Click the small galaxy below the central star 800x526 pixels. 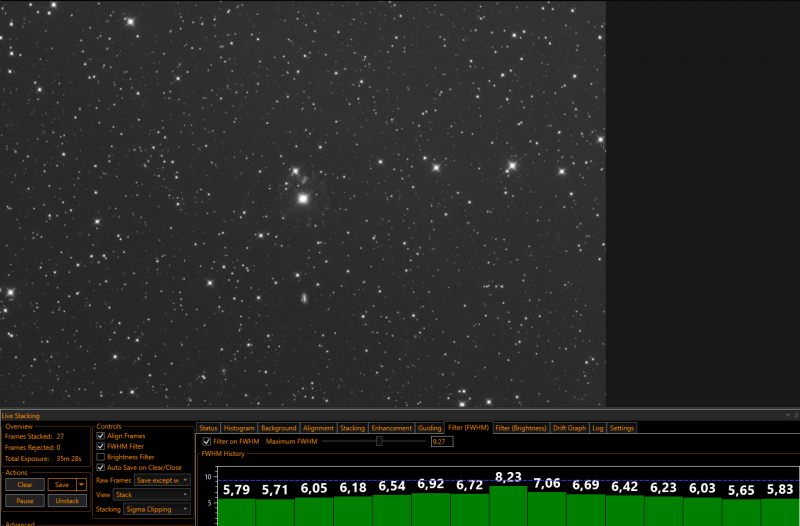pos(304,298)
